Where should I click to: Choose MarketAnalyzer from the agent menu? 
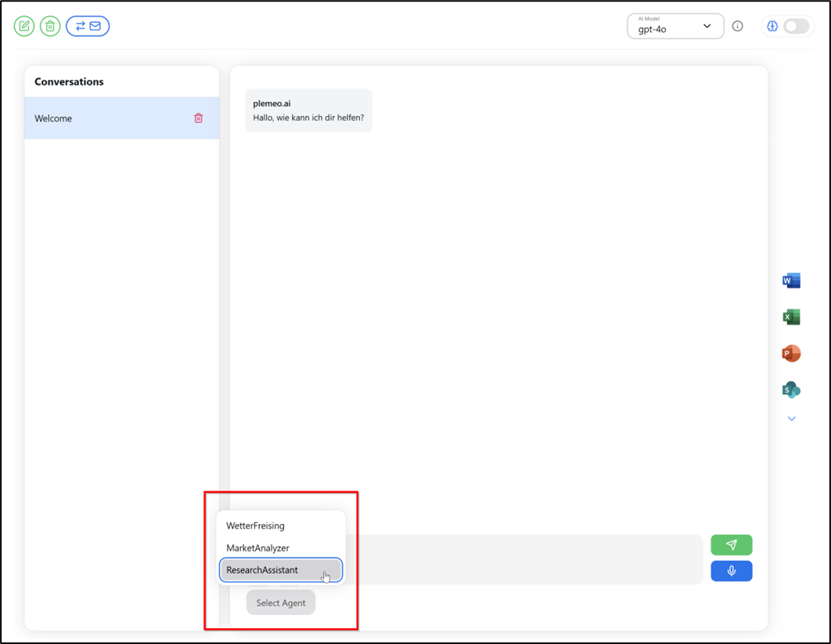(258, 548)
